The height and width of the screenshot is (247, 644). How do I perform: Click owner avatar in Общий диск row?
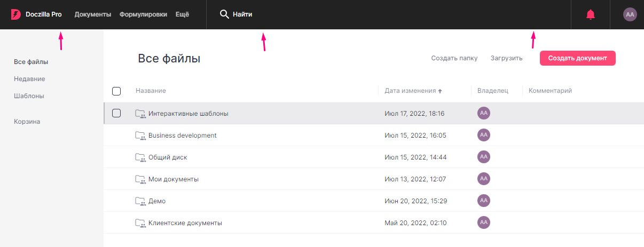coord(484,157)
